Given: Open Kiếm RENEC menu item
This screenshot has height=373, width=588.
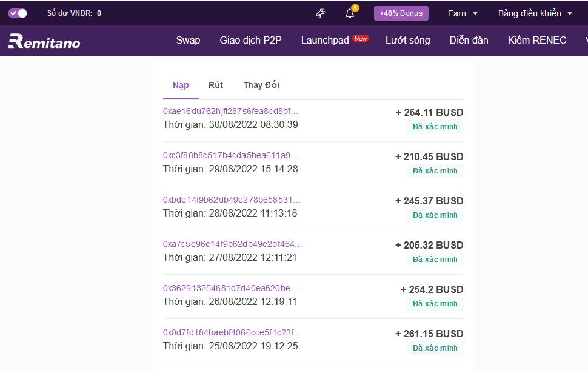Looking at the screenshot, I should pos(537,40).
